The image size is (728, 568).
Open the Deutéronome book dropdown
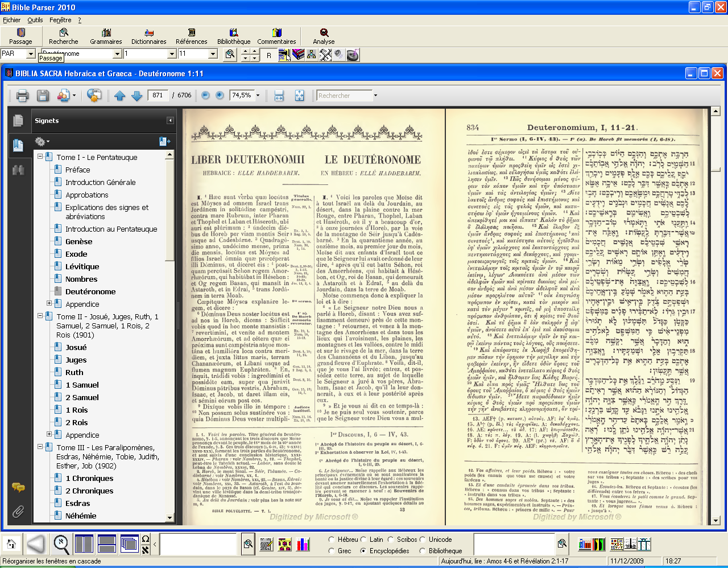point(118,53)
